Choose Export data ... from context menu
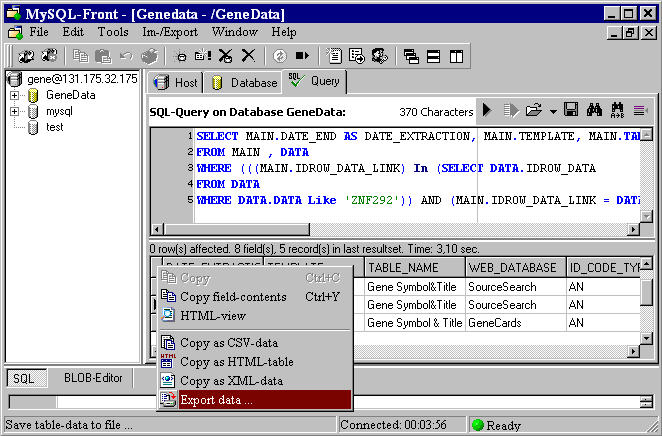662x436 pixels. click(x=255, y=400)
